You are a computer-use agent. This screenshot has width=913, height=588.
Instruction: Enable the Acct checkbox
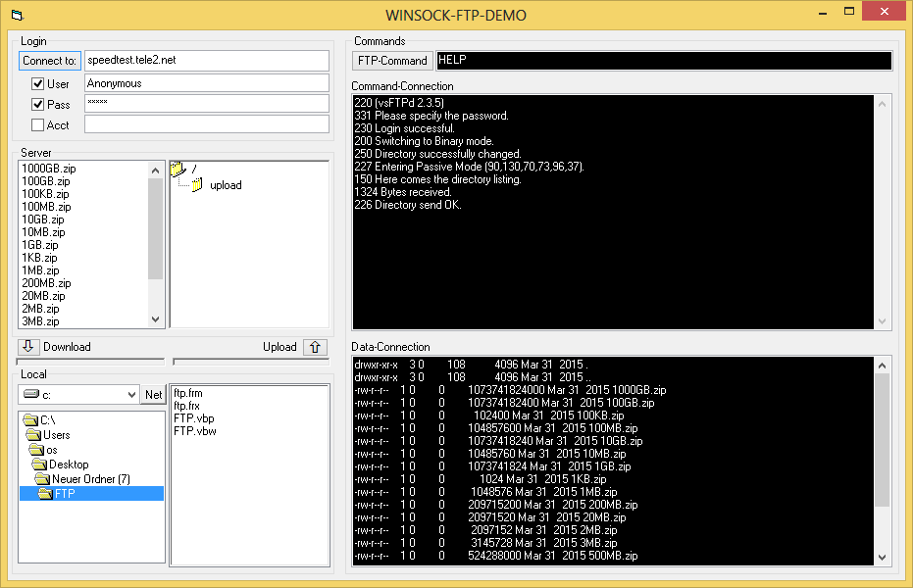pyautogui.click(x=37, y=124)
